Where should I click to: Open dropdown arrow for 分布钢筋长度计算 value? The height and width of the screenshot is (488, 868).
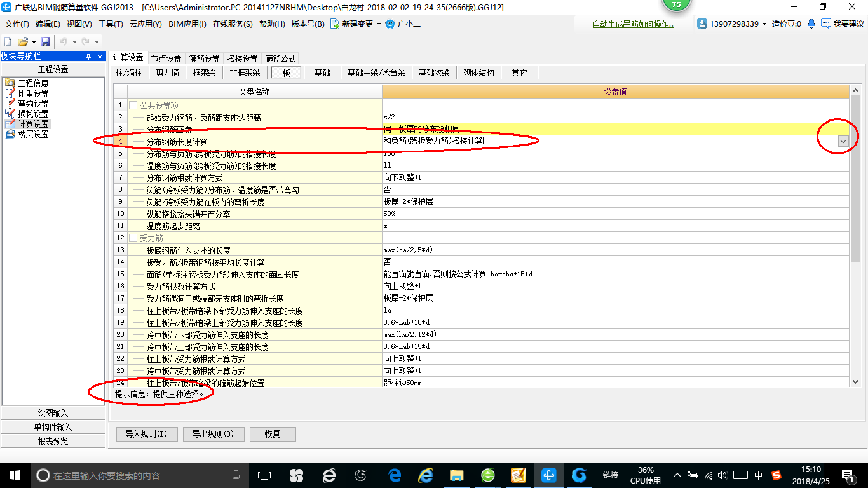click(x=843, y=141)
